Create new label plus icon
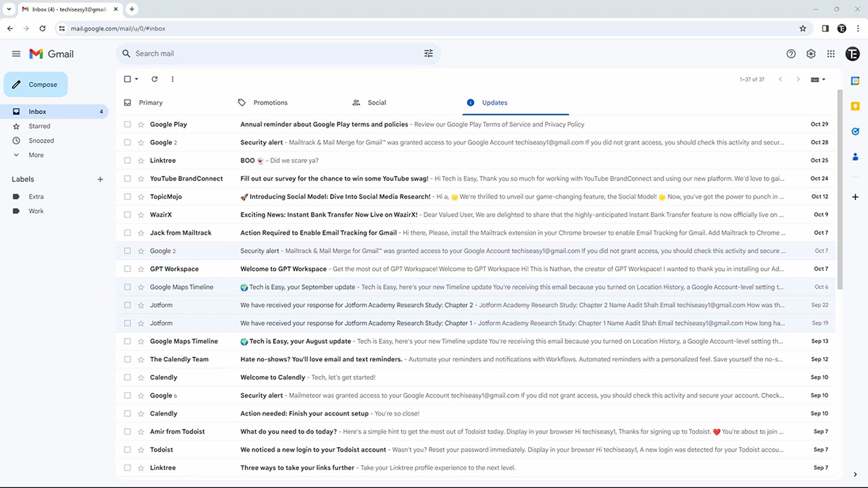This screenshot has height=488, width=868. [100, 179]
